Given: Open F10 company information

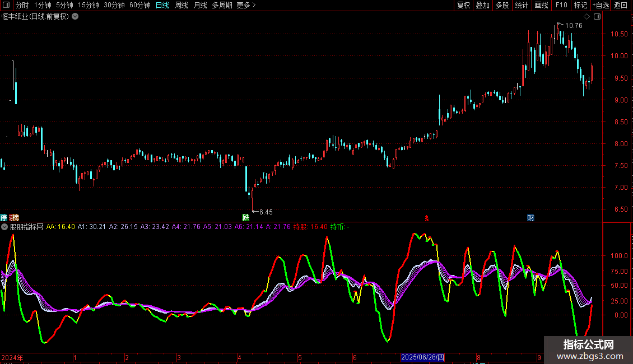Looking at the screenshot, I should pyautogui.click(x=561, y=5).
